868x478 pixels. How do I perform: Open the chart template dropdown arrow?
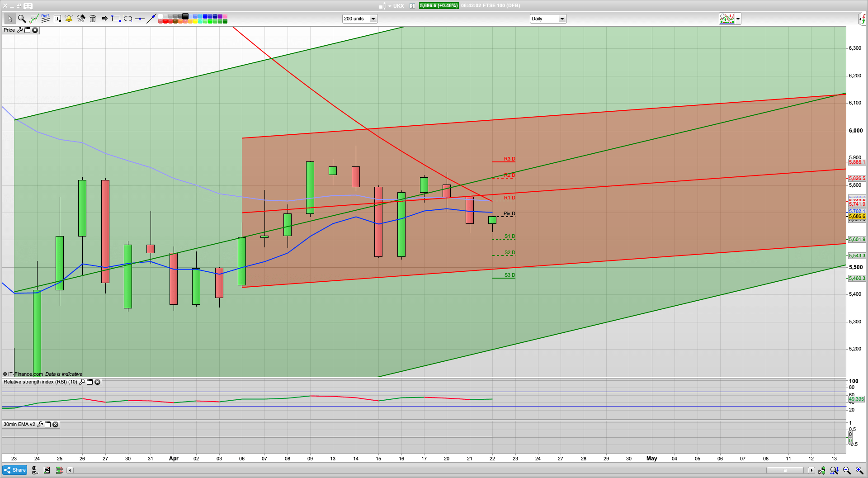click(x=738, y=19)
